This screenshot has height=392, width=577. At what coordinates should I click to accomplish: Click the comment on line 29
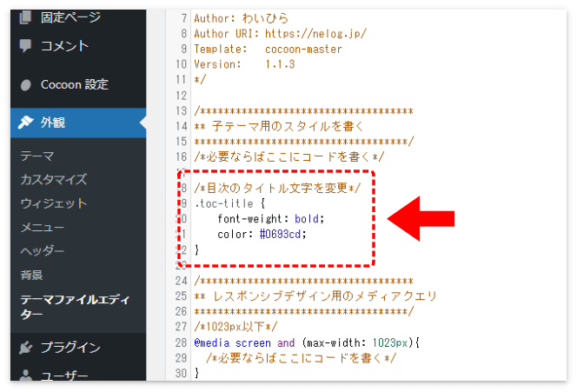click(301, 358)
